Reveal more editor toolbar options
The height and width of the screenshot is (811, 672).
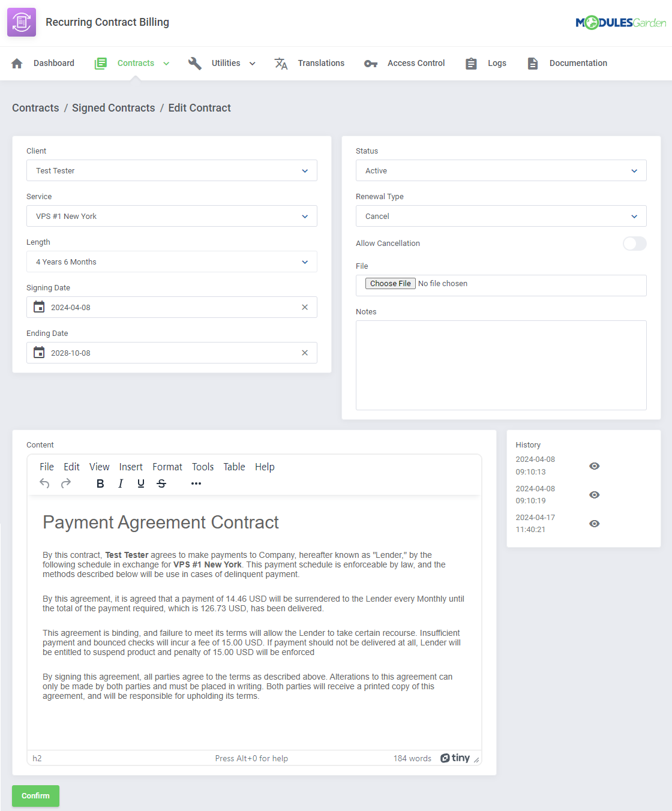(x=196, y=483)
